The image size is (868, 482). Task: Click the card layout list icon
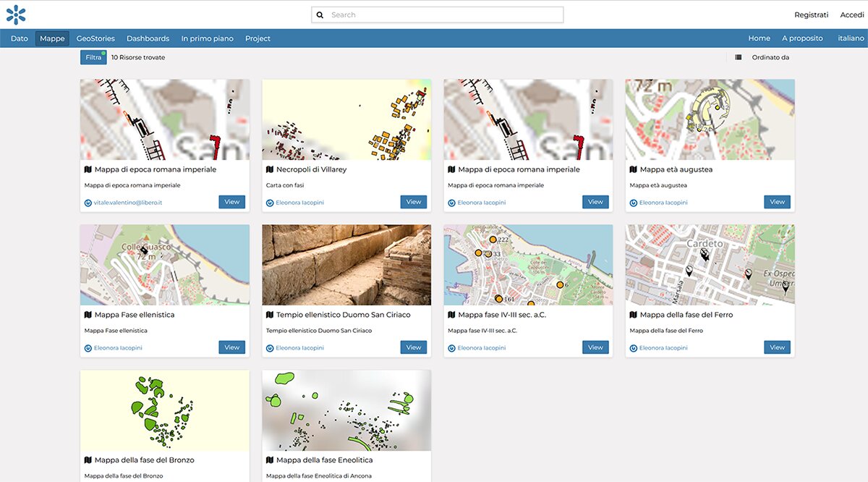coord(738,57)
